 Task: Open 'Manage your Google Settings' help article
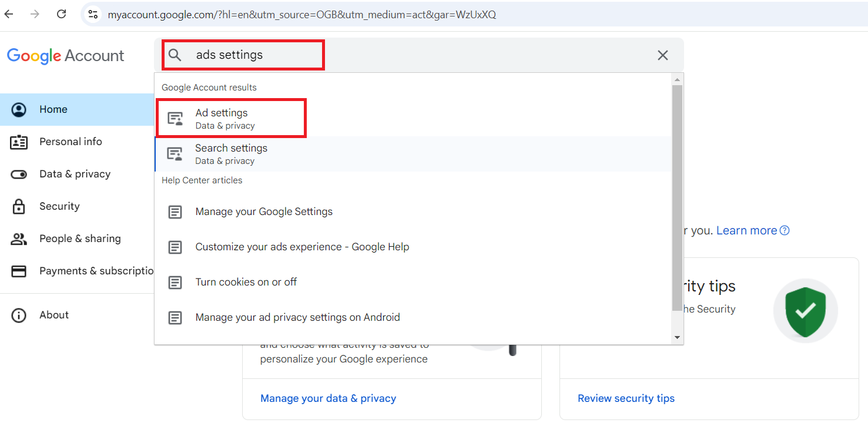tap(414, 211)
